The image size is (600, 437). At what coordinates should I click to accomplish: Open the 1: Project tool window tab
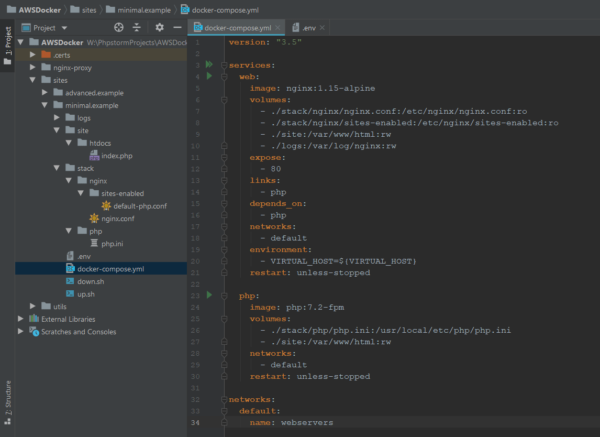[x=8, y=45]
